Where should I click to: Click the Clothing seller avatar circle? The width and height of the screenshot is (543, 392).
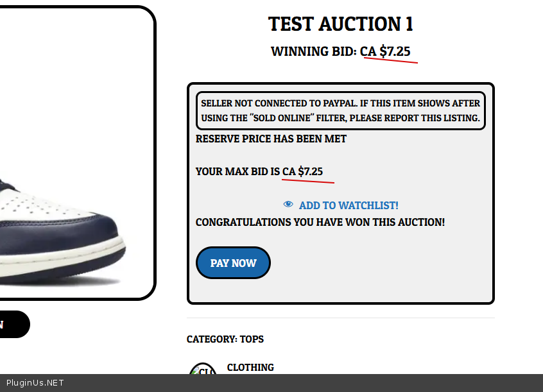pyautogui.click(x=203, y=368)
